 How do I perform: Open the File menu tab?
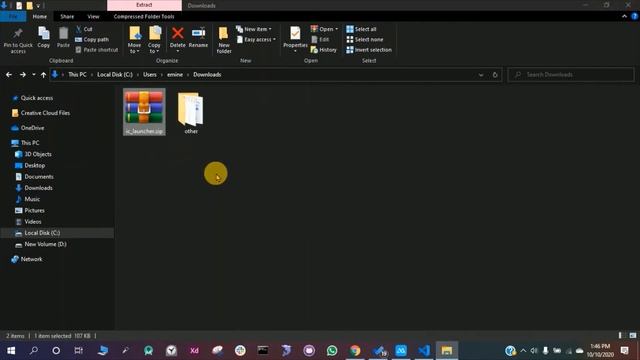point(13,16)
